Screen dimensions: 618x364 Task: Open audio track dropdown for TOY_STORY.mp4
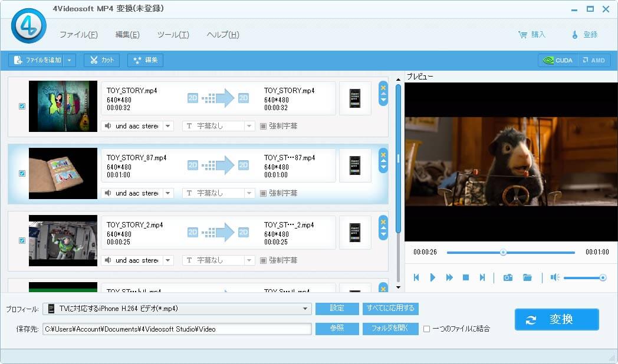tap(168, 125)
